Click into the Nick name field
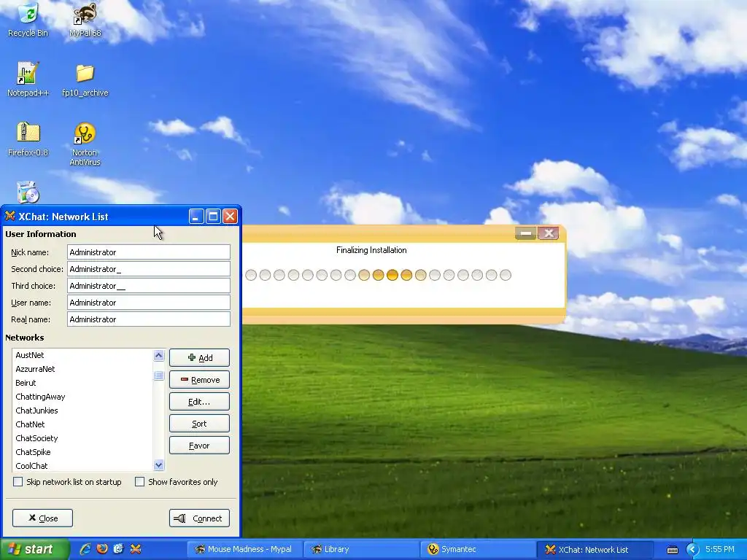The width and height of the screenshot is (747, 560). point(149,252)
